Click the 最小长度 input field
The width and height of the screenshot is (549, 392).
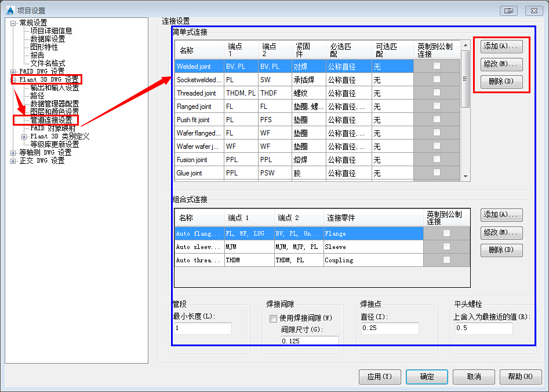[x=202, y=329]
